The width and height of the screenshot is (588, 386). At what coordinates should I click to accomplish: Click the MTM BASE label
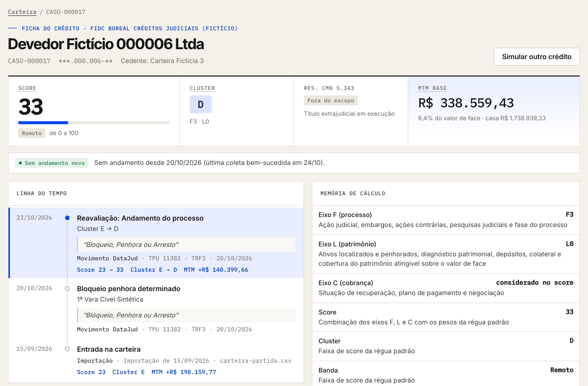coord(433,88)
